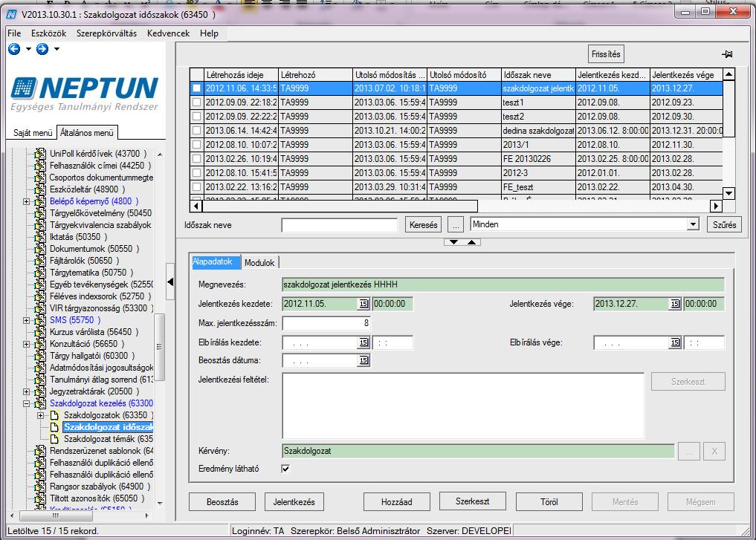Viewport: 756px width, 540px height.
Task: Expand the Belépő képernyő (4800) node
Action: point(27,201)
